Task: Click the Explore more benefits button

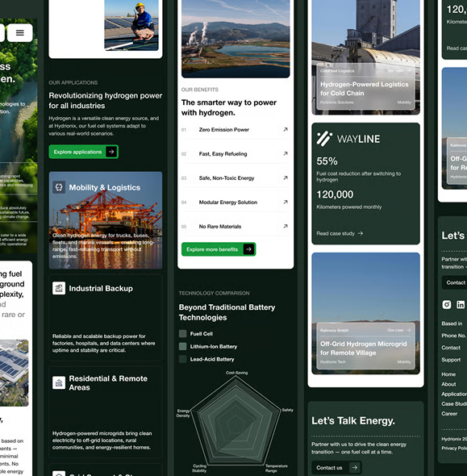Action: [x=219, y=249]
